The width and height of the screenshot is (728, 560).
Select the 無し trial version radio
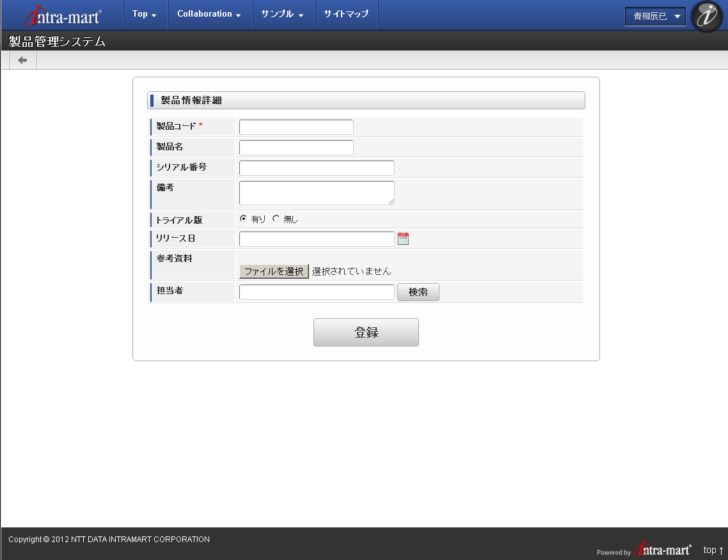(276, 219)
